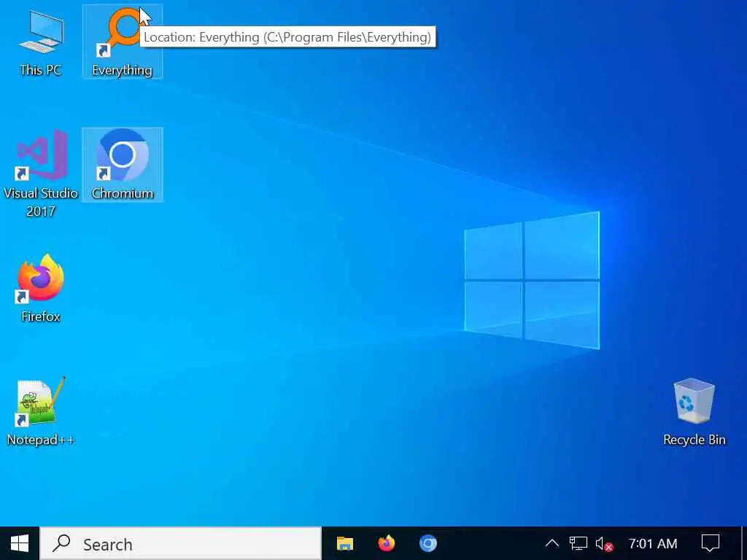The width and height of the screenshot is (747, 560).
Task: Click the Notepad++ label text
Action: click(41, 440)
